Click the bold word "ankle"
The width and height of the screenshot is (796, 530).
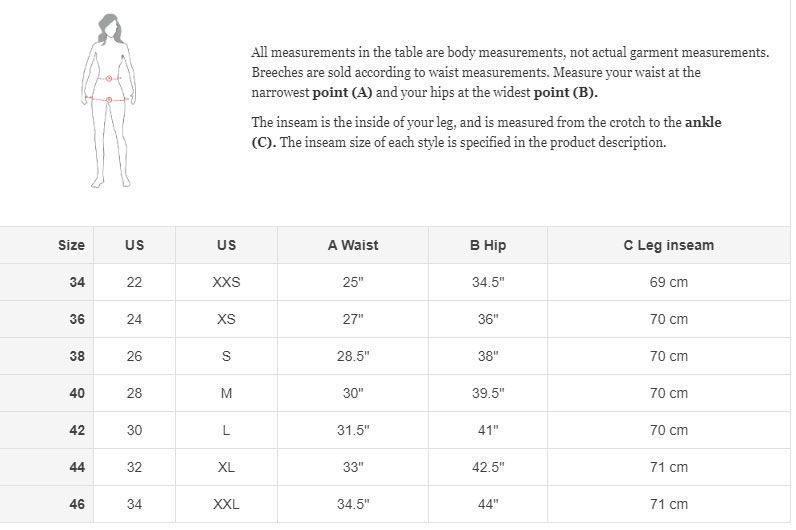tap(703, 122)
